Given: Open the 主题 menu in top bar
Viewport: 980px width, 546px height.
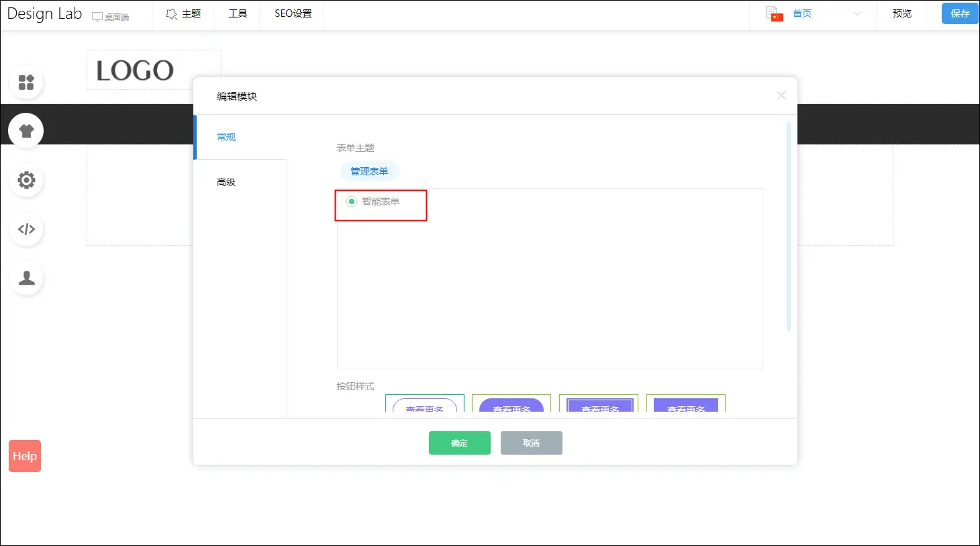Looking at the screenshot, I should 183,13.
